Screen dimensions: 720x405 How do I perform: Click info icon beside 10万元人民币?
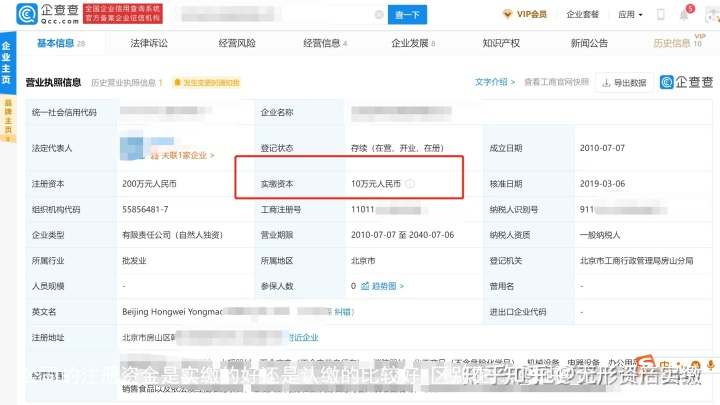coord(410,184)
